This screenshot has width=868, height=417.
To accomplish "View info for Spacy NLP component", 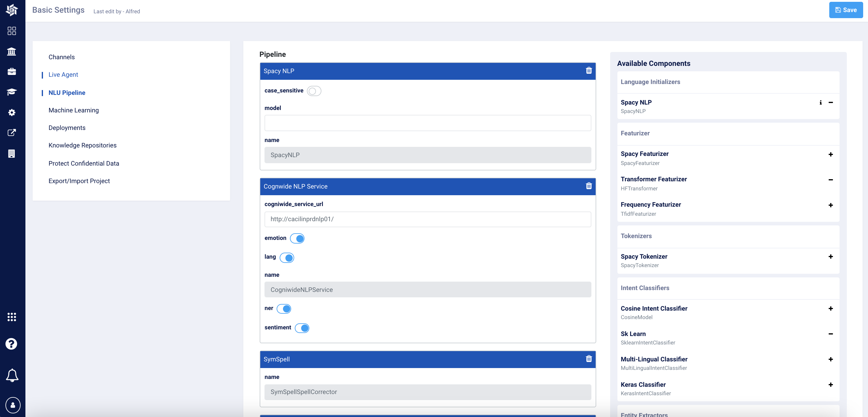I will (820, 103).
